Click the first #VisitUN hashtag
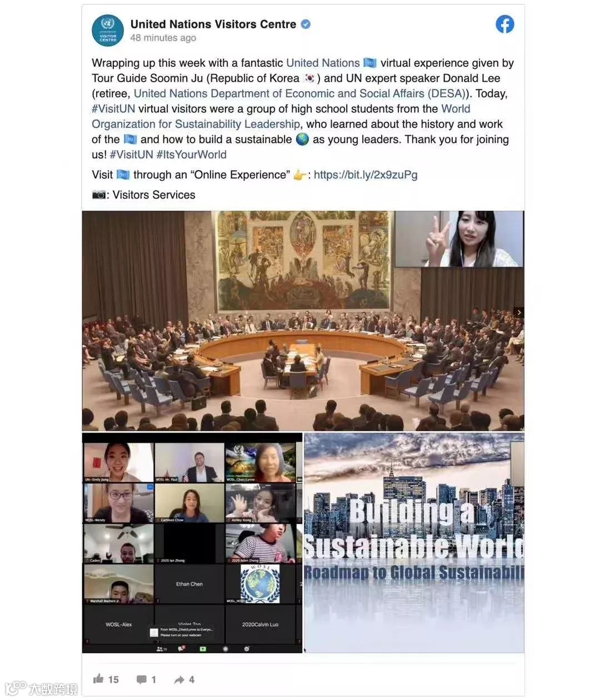The height and width of the screenshot is (700, 600). coord(113,108)
